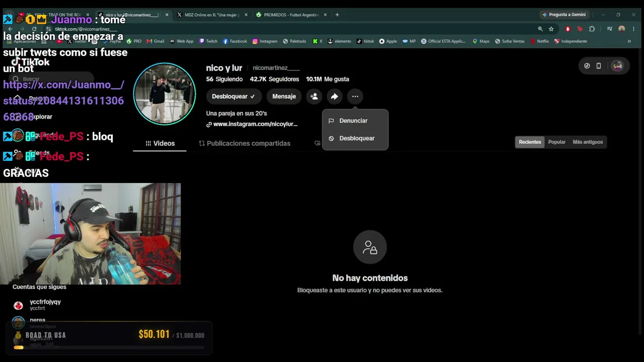
Task: Open the Netflix bookmark
Action: point(539,41)
